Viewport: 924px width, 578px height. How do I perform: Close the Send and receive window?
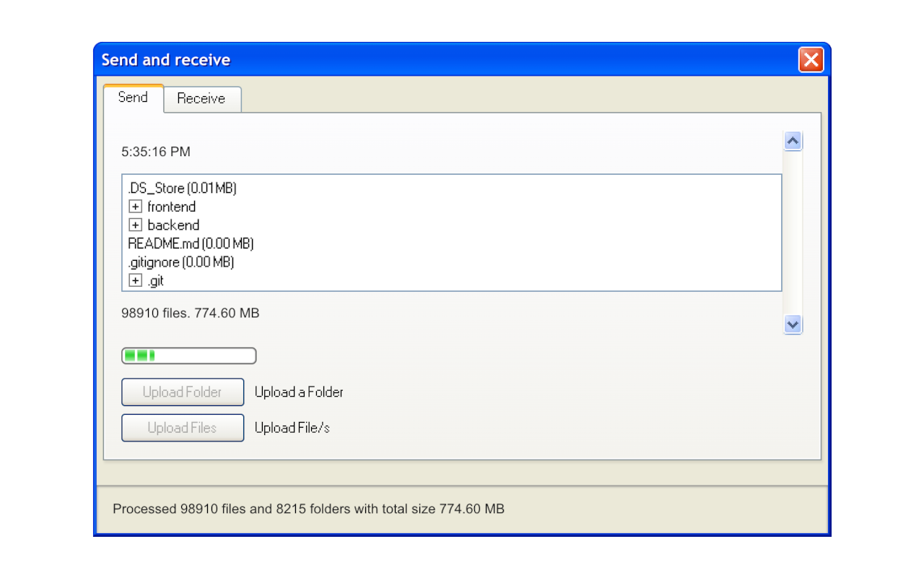tap(811, 60)
